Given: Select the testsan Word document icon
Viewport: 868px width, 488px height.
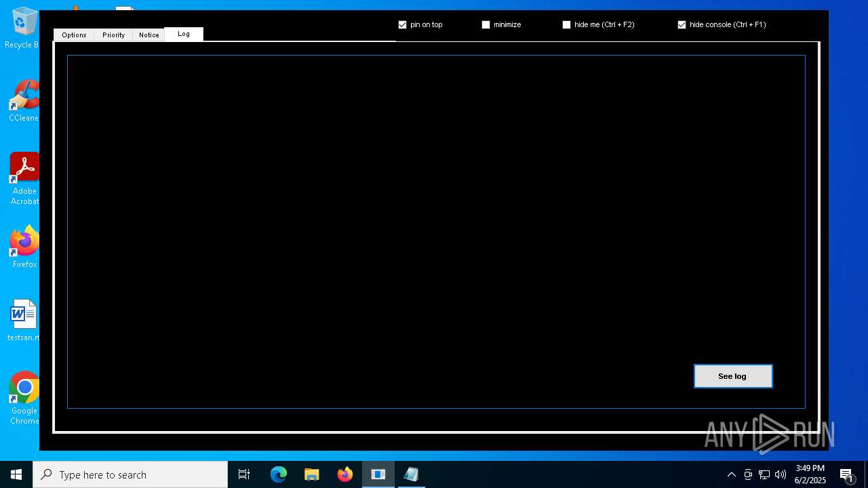Looking at the screenshot, I should click(x=23, y=321).
